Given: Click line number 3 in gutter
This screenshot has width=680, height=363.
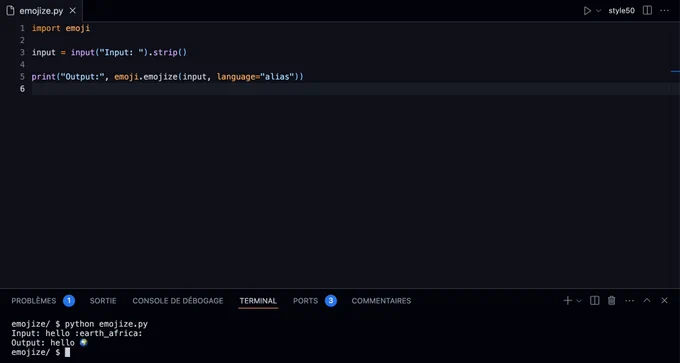Looking at the screenshot, I should (x=22, y=52).
